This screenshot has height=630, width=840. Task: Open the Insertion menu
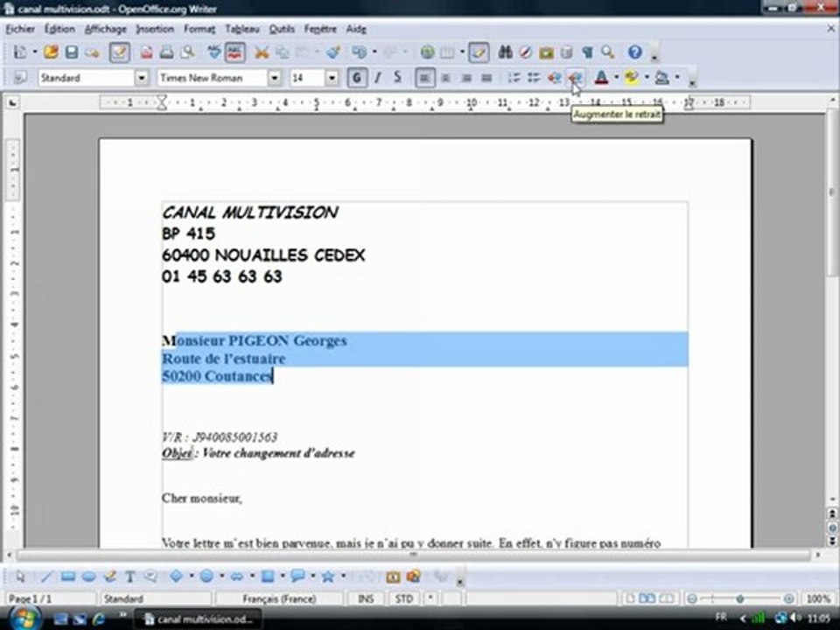(x=155, y=29)
